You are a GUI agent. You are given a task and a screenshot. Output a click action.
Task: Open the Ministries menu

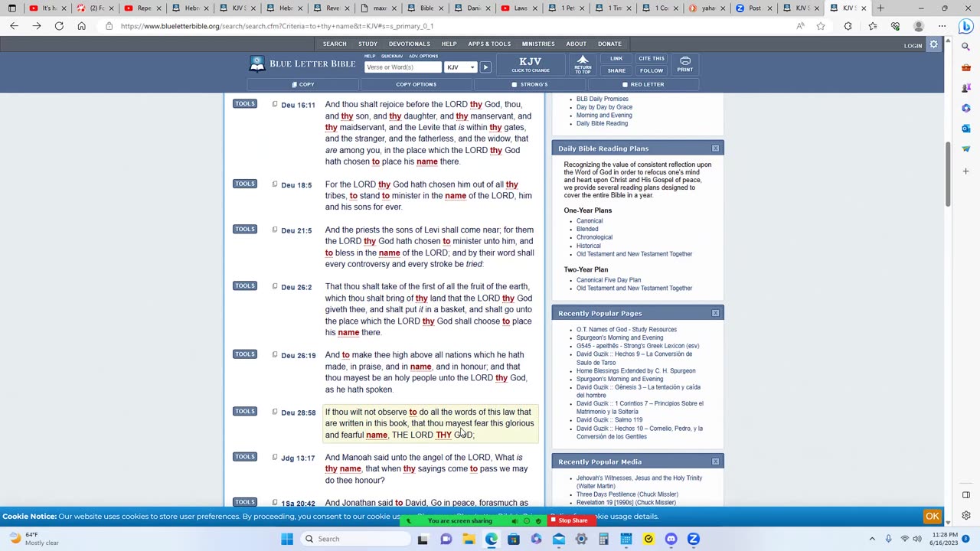[x=538, y=44]
